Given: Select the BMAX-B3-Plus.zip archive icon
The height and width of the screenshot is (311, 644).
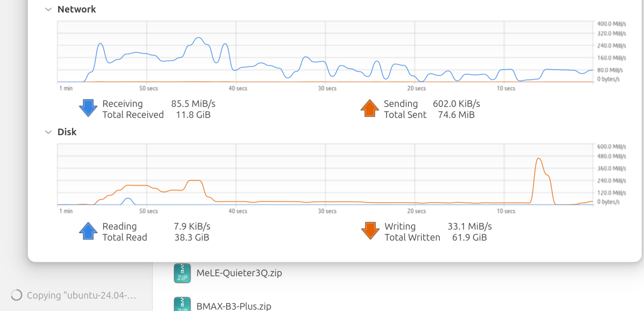Looking at the screenshot, I should pyautogui.click(x=182, y=304).
